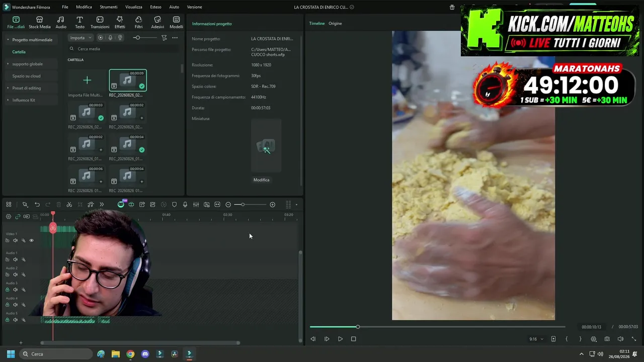Click the marker shield icon in timeline toolbar
Screen dimensions: 644x362
[x=175, y=205]
